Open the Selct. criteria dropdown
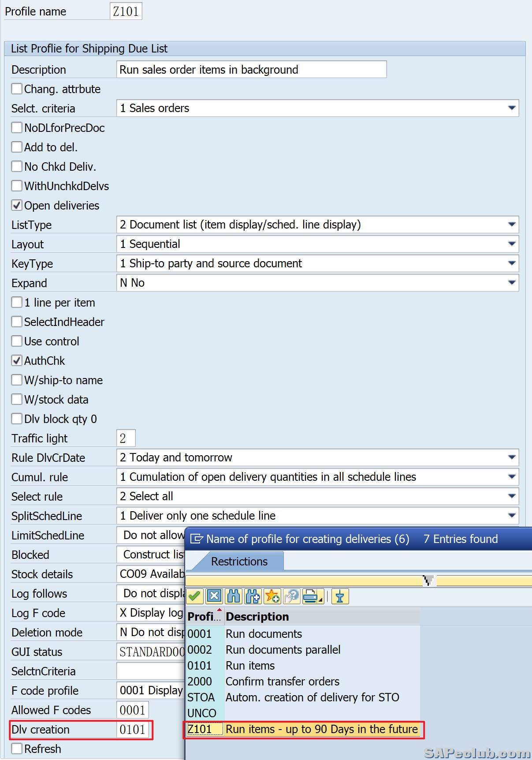 (x=511, y=108)
